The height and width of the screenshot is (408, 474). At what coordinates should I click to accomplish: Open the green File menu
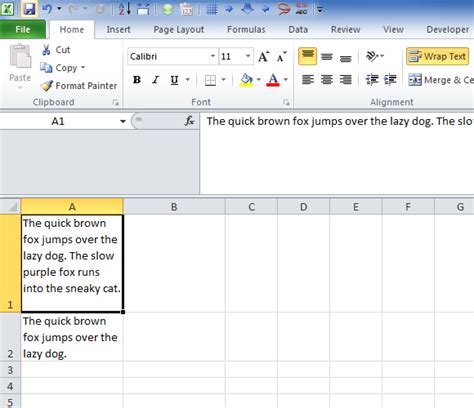pyautogui.click(x=23, y=30)
